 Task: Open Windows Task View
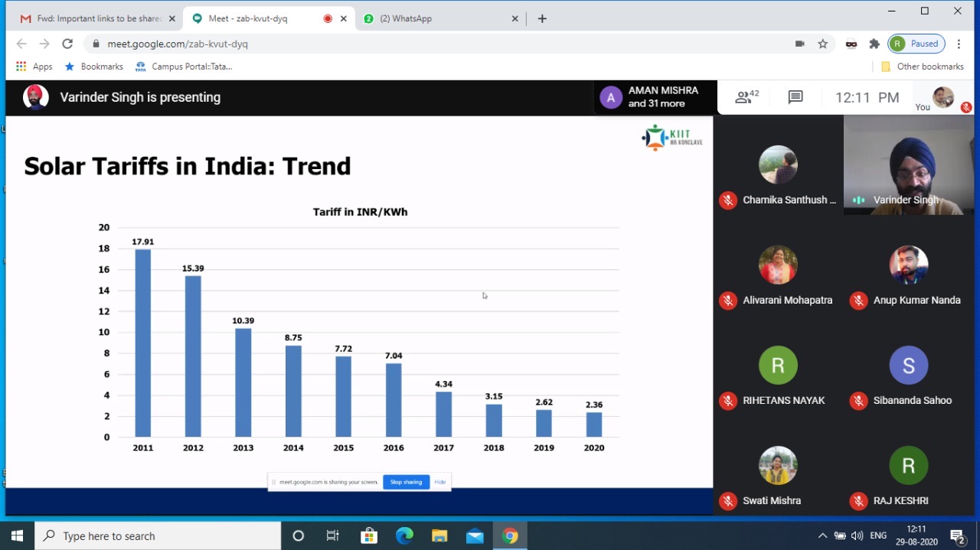(333, 535)
